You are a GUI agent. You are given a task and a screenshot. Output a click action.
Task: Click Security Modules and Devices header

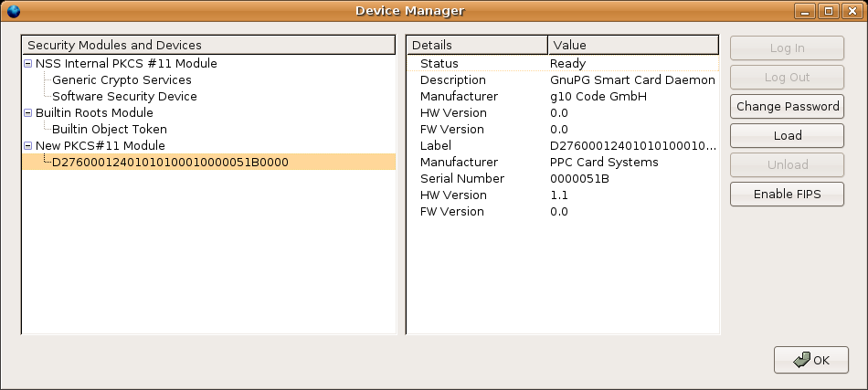point(208,45)
